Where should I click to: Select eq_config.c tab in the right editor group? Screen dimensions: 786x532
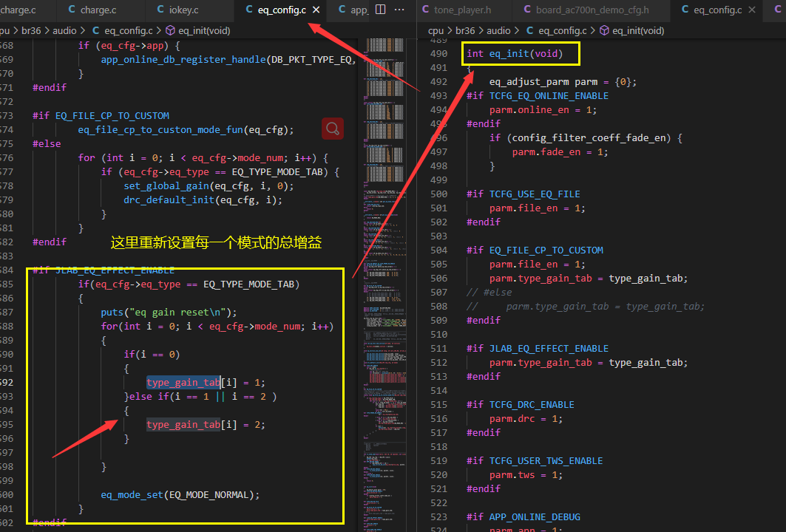[718, 10]
